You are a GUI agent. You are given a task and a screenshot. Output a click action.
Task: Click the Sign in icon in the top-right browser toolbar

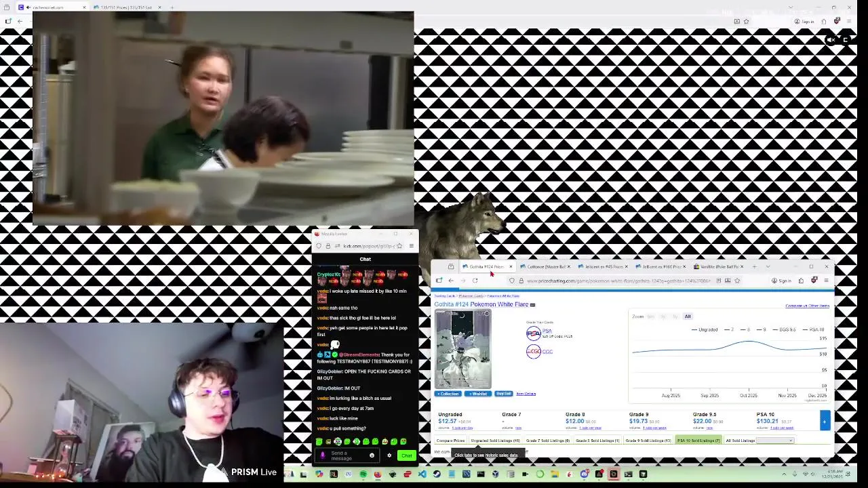pyautogui.click(x=804, y=22)
